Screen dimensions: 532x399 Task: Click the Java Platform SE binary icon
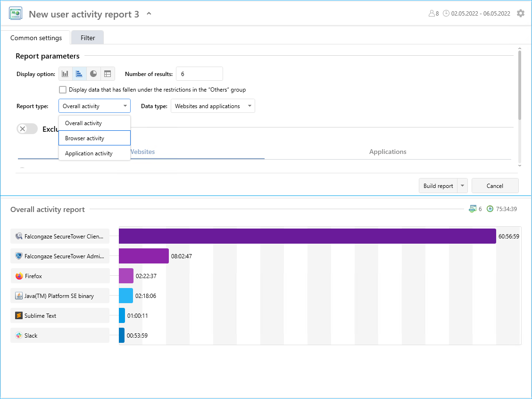click(x=19, y=296)
